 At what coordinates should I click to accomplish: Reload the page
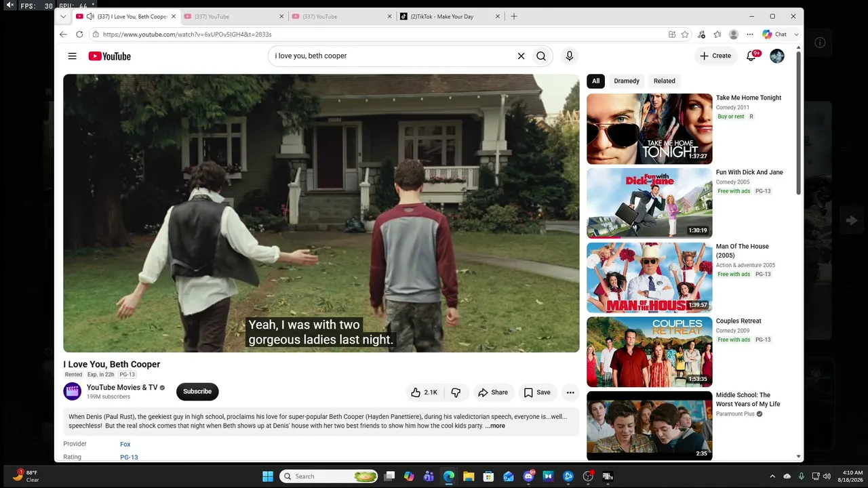pyautogui.click(x=79, y=35)
